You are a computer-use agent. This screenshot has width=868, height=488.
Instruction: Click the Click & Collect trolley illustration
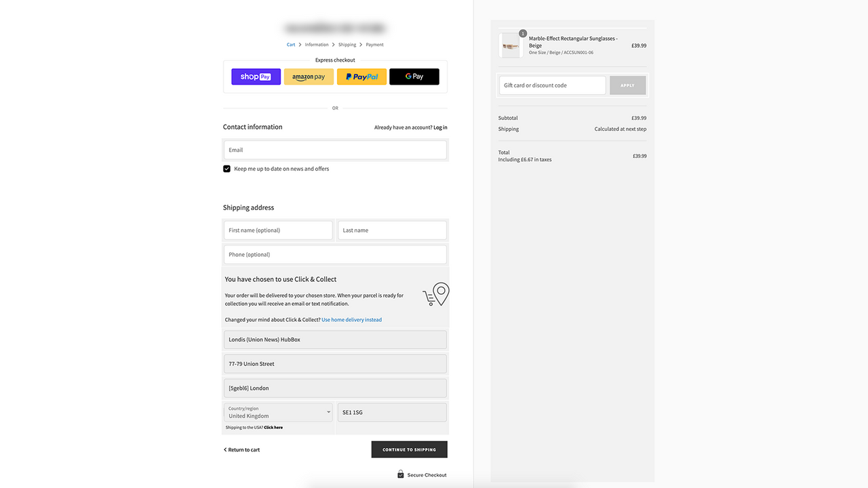pyautogui.click(x=435, y=294)
